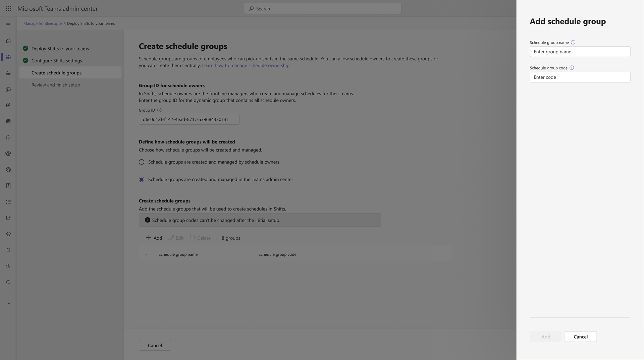
Task: Open Teams apps sidebar icon
Action: pyautogui.click(x=8, y=105)
